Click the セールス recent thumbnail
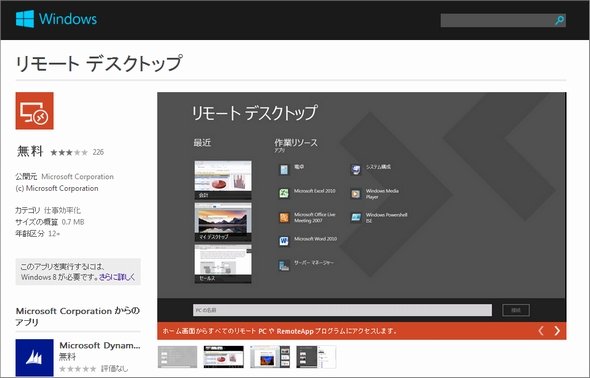Viewport: 590px width, 378px height. point(223,264)
